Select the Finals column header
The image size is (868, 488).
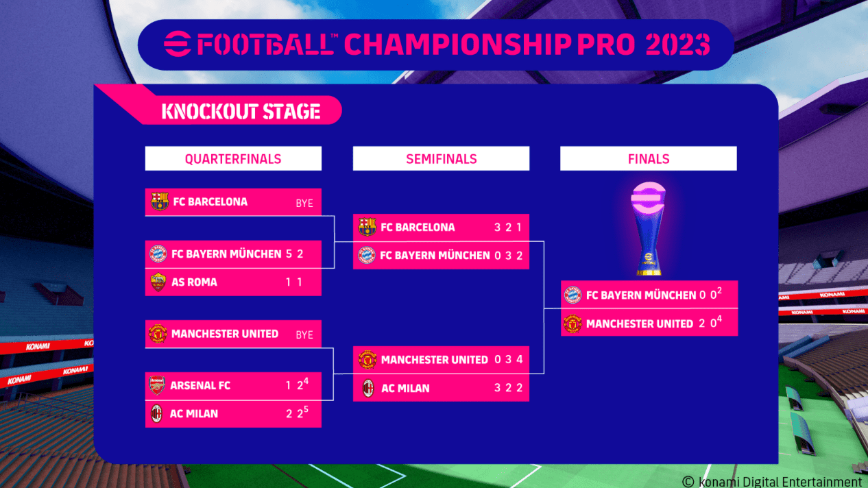[648, 159]
